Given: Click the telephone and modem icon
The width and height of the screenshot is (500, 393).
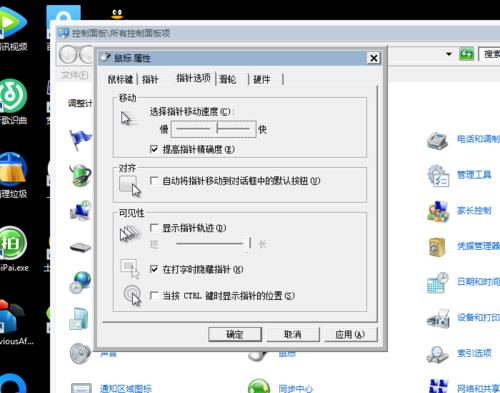Looking at the screenshot, I should (x=437, y=141).
